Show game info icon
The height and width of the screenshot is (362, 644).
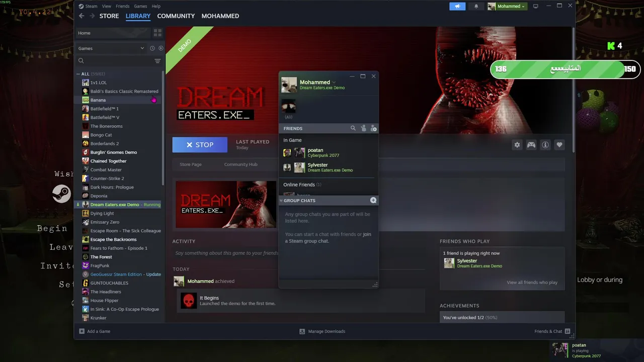coord(545,145)
